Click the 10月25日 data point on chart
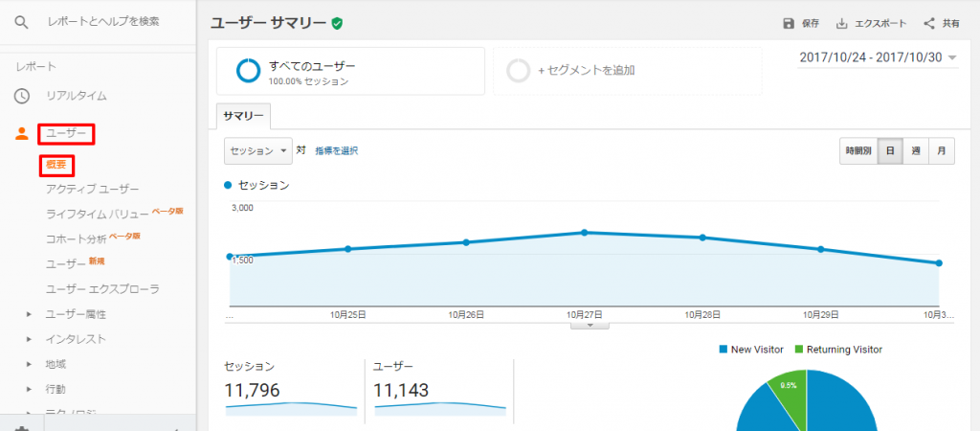This screenshot has width=980, height=431. point(348,249)
